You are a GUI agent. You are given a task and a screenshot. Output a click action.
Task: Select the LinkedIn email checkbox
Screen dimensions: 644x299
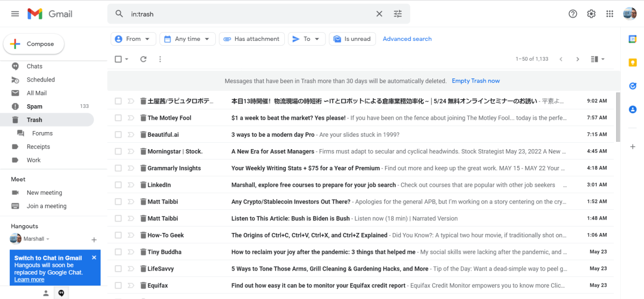click(x=118, y=185)
